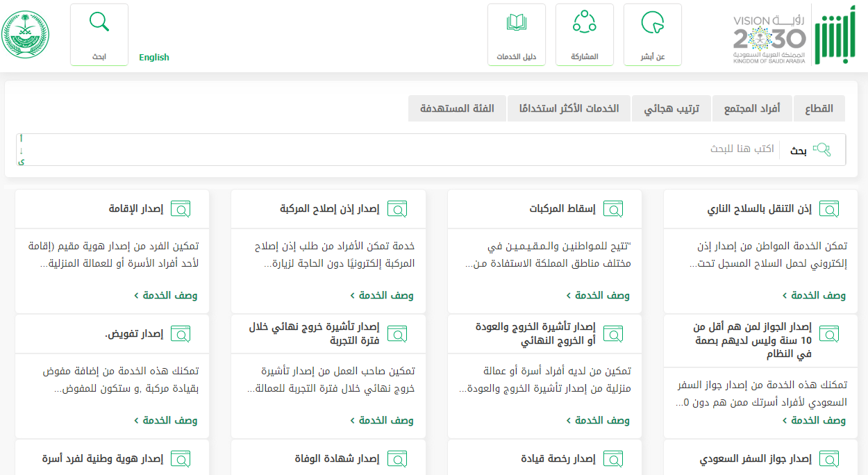868x475 pixels.
Task: Click the icon beside إصدار الإقامة
Action: coord(181,209)
